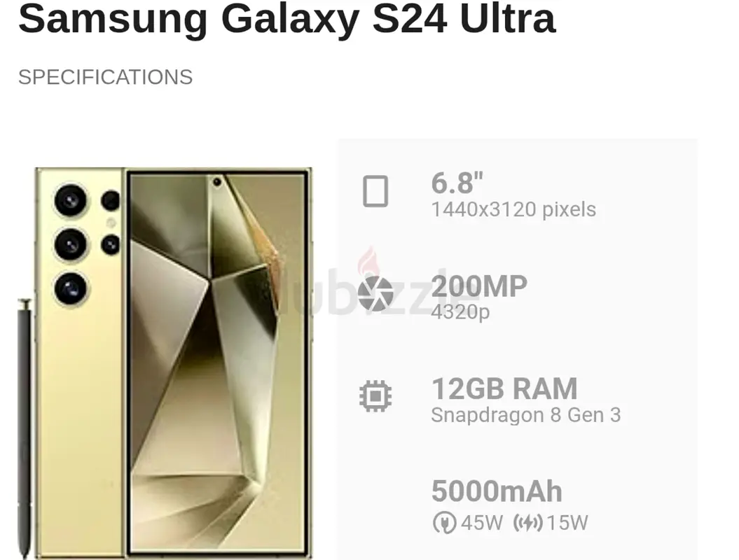739x560 pixels.
Task: Click the 45W charging value
Action: point(482,523)
